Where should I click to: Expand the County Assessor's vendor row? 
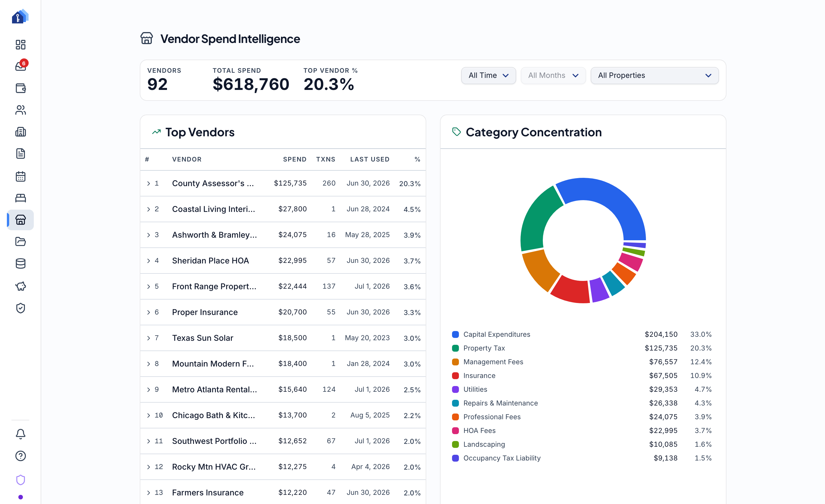[149, 183]
